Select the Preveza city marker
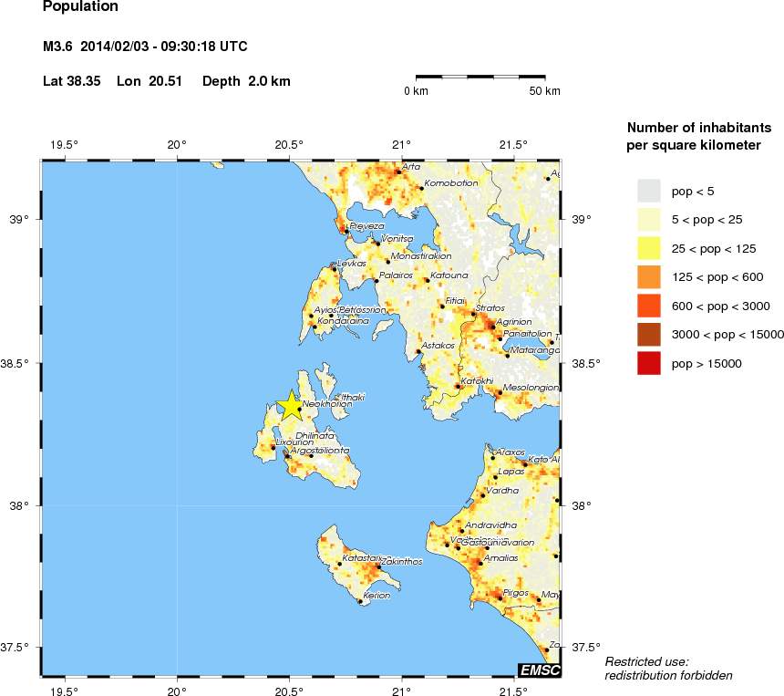 coord(346,232)
